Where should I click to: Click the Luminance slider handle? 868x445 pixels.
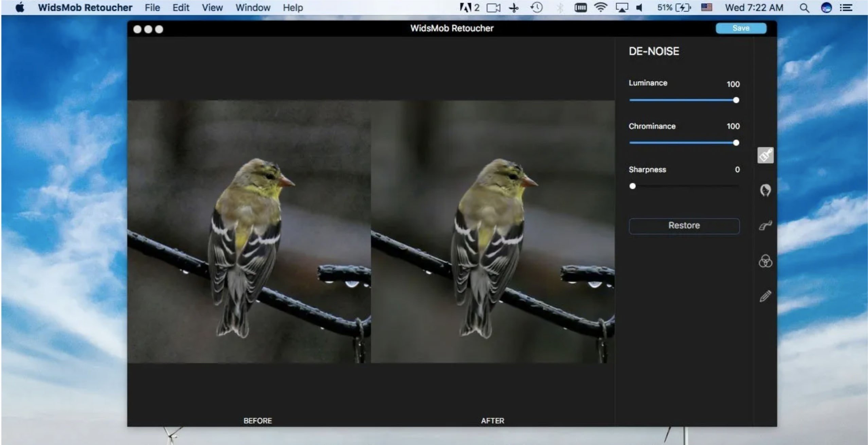[736, 100]
